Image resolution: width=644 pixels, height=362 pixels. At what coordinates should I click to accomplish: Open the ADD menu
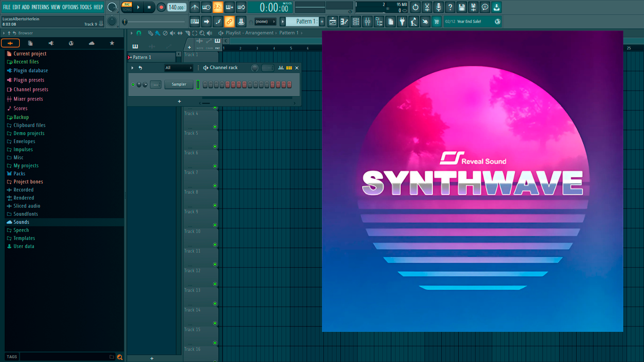point(25,7)
